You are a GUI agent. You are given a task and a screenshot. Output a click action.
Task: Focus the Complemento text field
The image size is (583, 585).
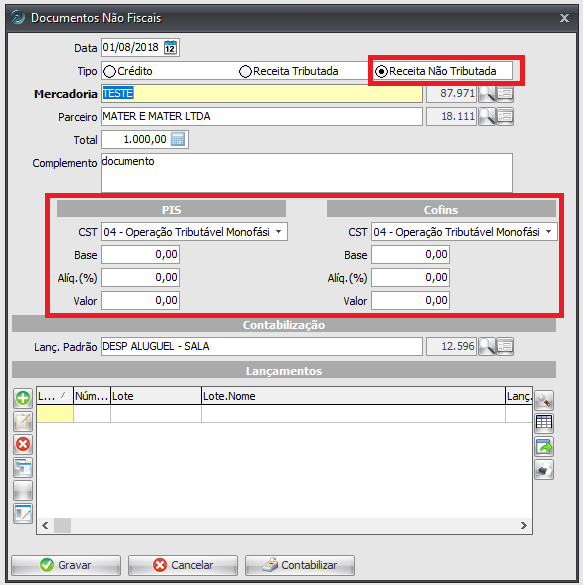coord(307,173)
